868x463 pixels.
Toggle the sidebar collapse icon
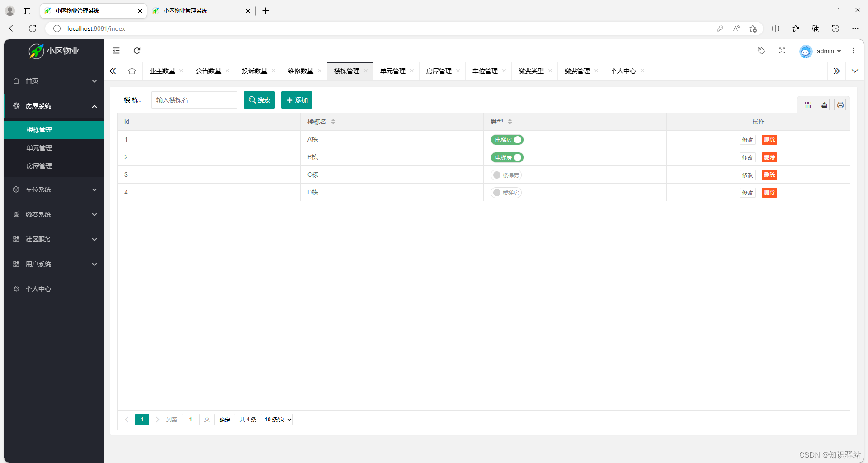(116, 51)
